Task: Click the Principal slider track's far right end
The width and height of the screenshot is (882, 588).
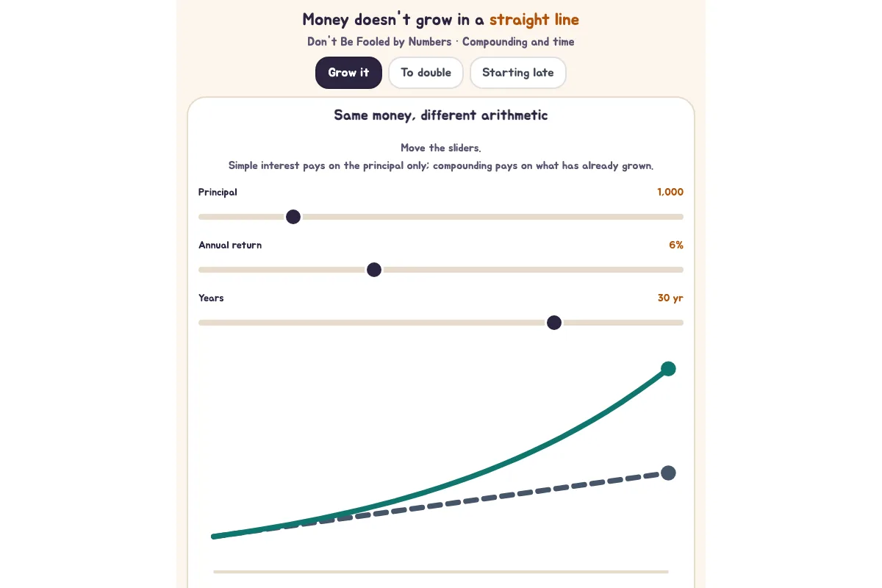Action: [681, 217]
